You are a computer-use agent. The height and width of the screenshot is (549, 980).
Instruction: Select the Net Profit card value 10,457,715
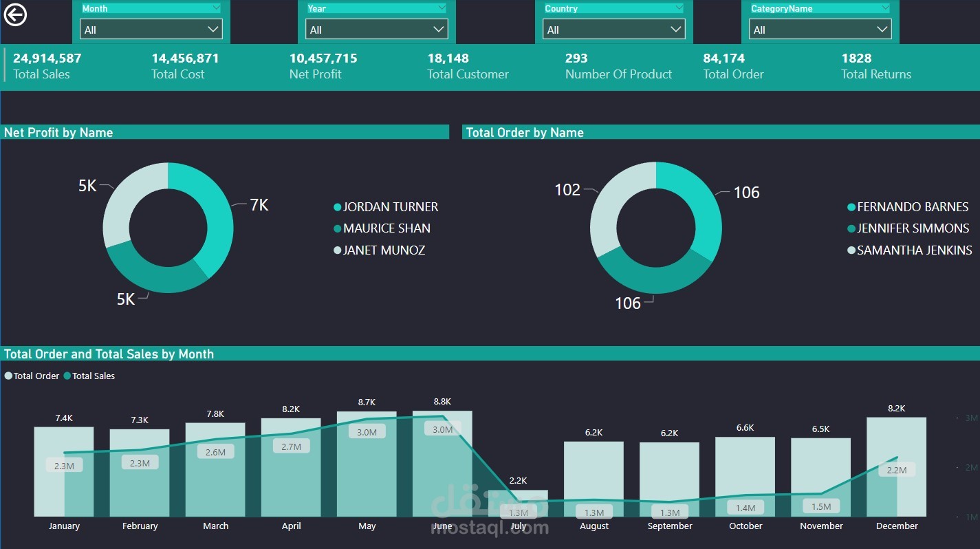pos(323,58)
